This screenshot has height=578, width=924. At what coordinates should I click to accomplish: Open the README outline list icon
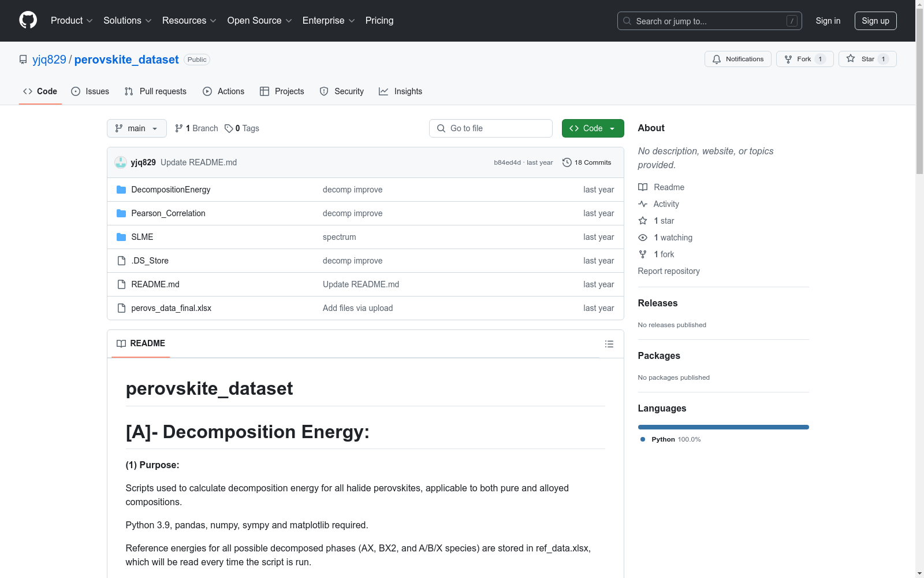point(609,344)
